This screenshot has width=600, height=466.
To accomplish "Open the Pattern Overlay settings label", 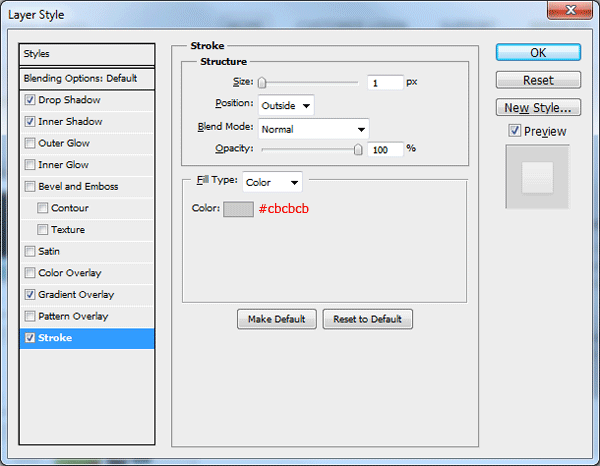I will tap(73, 316).
